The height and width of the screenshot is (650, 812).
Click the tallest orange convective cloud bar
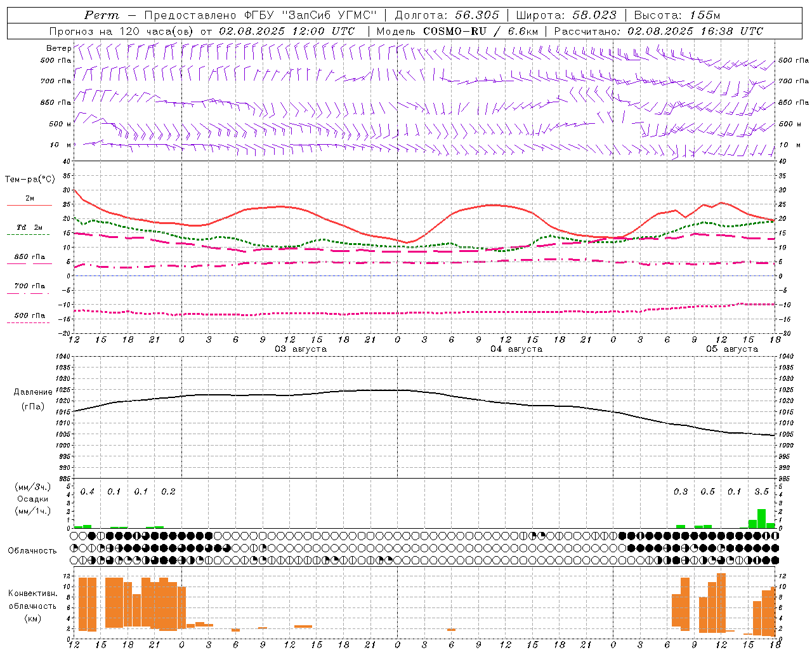click(x=721, y=603)
